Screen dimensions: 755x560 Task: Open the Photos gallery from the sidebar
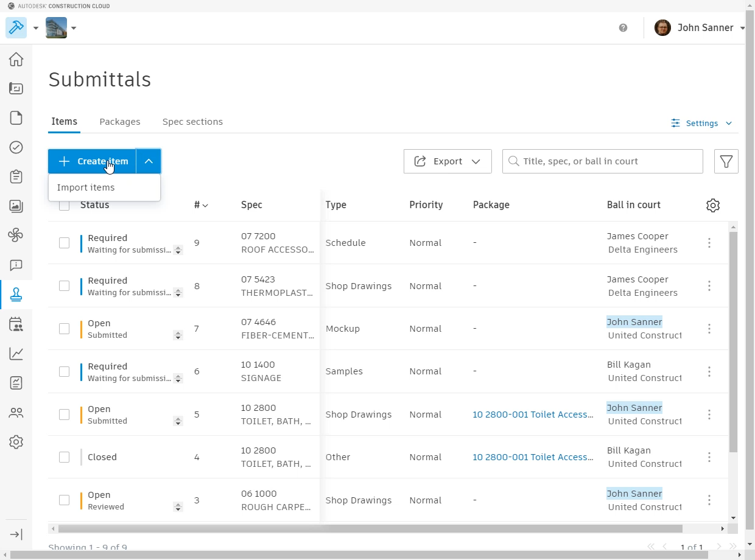16,206
